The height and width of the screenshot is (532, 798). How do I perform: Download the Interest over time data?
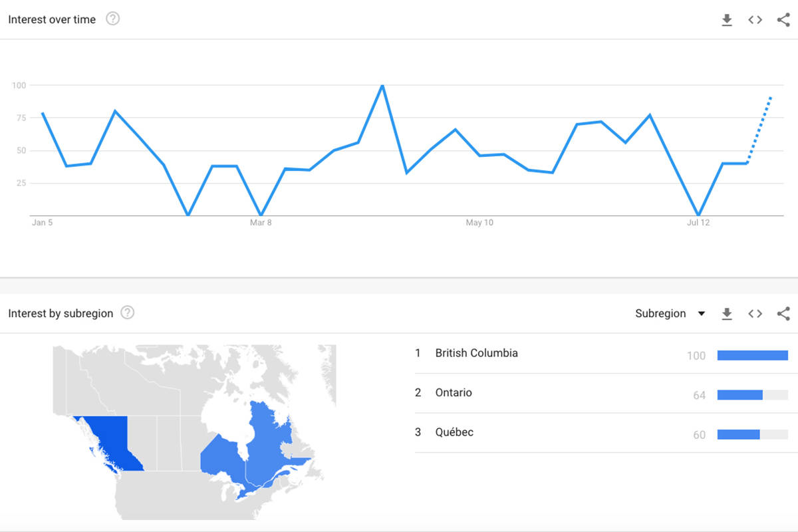727,20
